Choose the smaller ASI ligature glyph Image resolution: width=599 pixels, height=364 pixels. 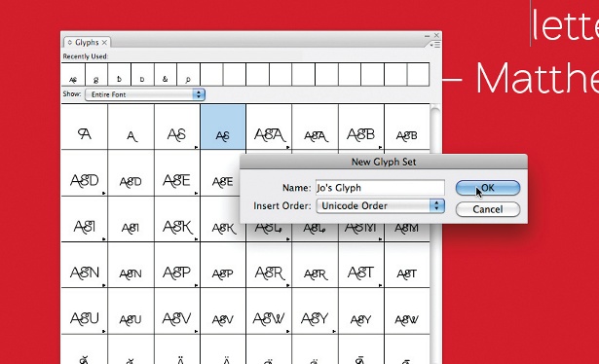131,219
